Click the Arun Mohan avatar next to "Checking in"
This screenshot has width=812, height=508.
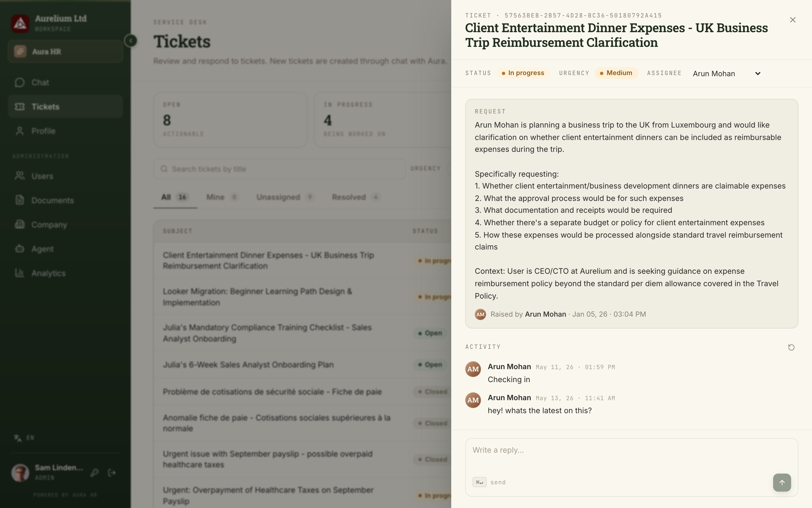click(473, 369)
